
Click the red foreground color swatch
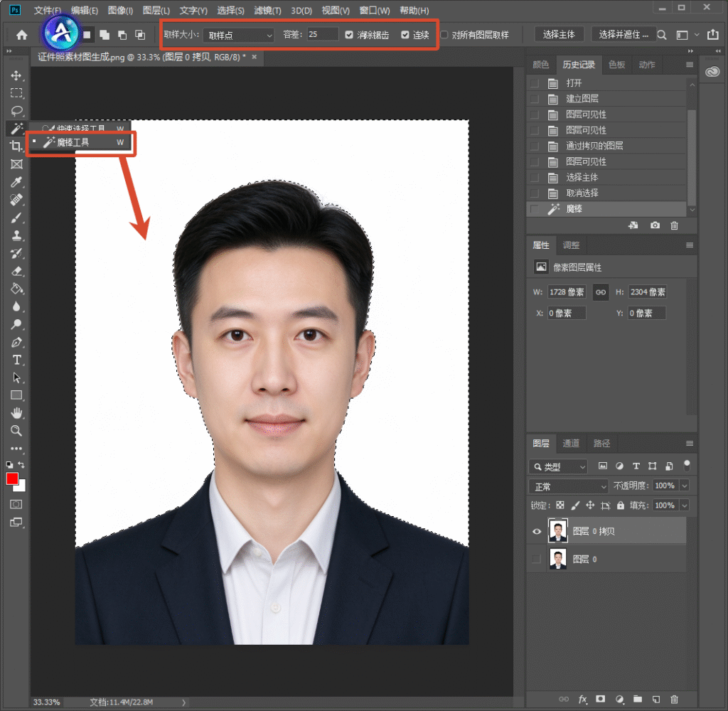(11, 479)
